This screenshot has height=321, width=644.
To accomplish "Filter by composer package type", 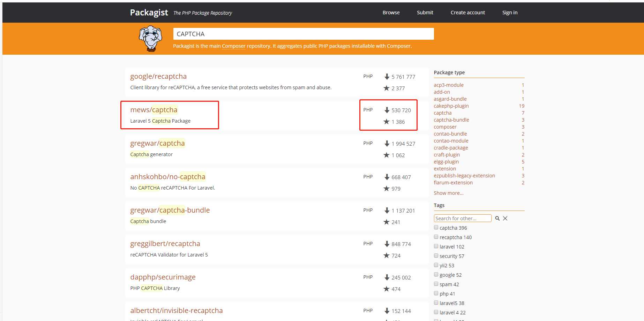I will [x=445, y=127].
